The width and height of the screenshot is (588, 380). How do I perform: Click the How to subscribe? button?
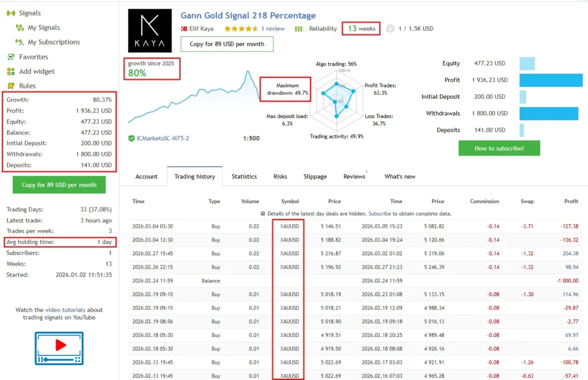point(499,148)
